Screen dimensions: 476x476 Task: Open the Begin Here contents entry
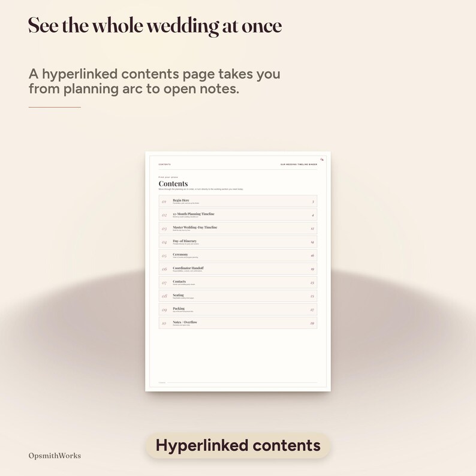237,201
